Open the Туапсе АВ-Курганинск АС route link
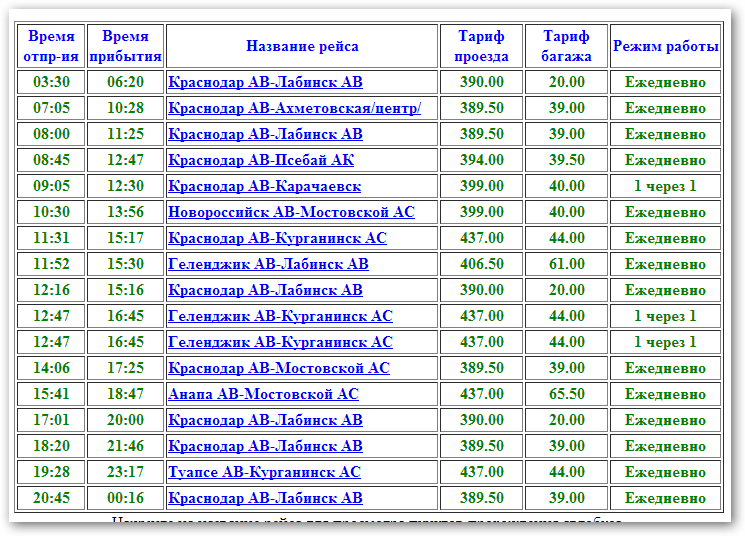 [x=264, y=472]
